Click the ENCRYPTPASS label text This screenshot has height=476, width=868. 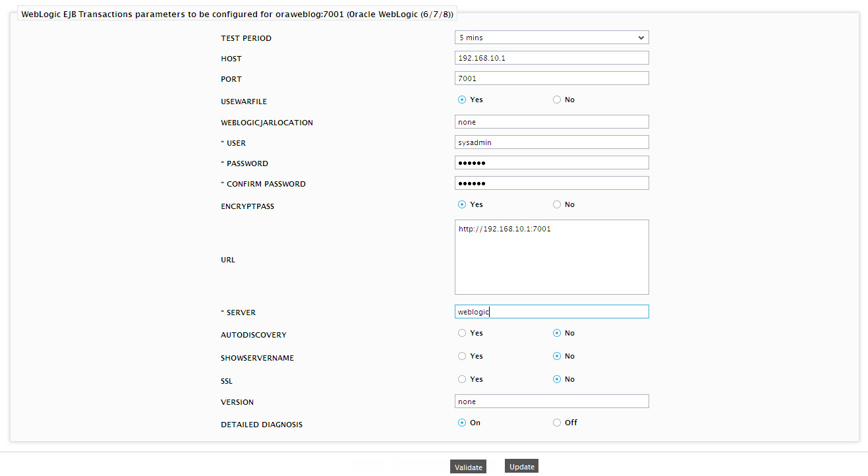coord(247,206)
